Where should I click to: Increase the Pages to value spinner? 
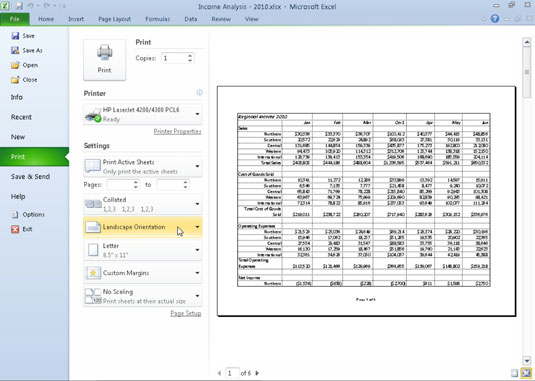point(185,182)
